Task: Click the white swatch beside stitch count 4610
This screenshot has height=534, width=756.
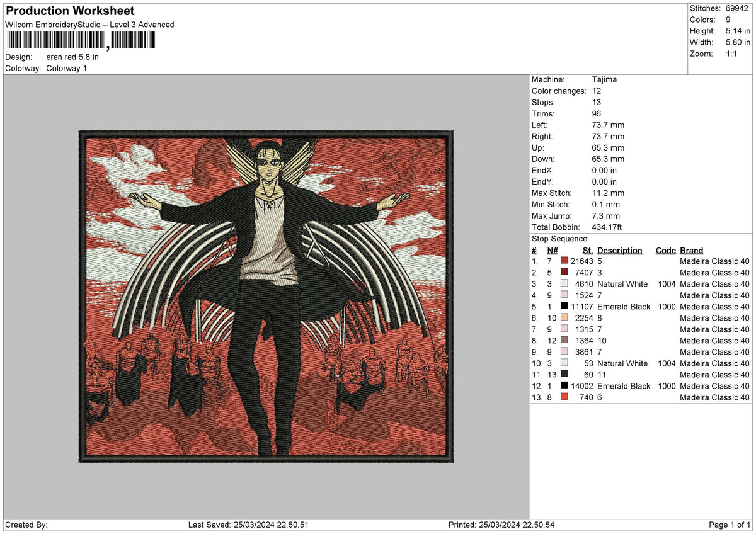Action: pos(564,283)
